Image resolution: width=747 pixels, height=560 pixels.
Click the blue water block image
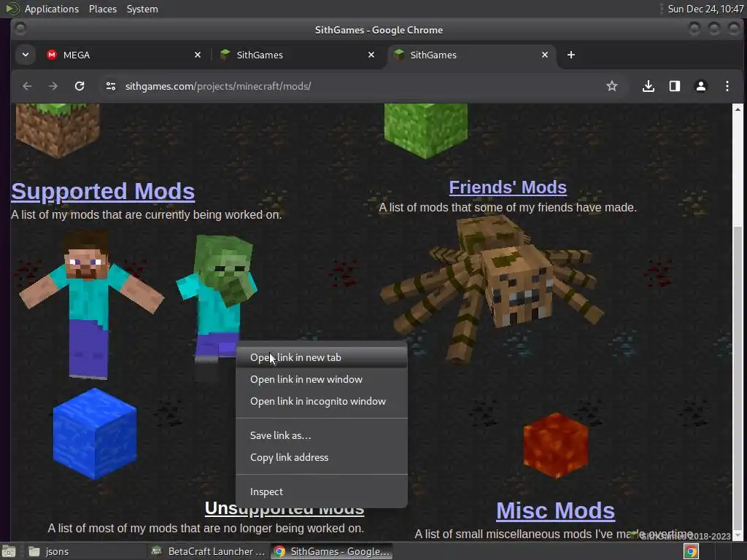tap(95, 434)
